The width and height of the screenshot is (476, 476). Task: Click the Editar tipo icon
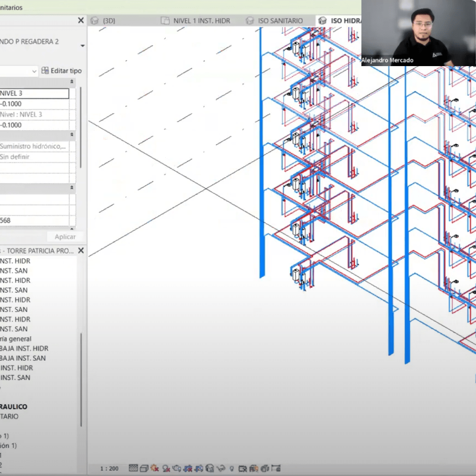pyautogui.click(x=45, y=71)
